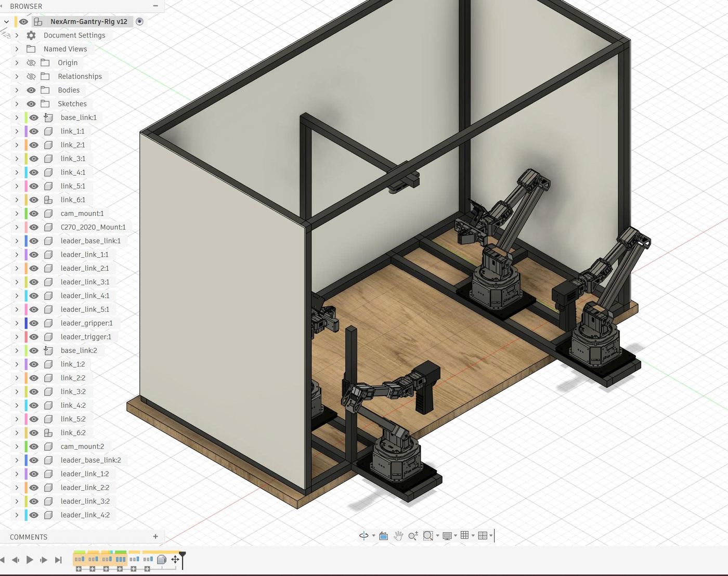Select leader_base_link:1 tree item
Screen dimensions: 728x576
click(x=90, y=241)
